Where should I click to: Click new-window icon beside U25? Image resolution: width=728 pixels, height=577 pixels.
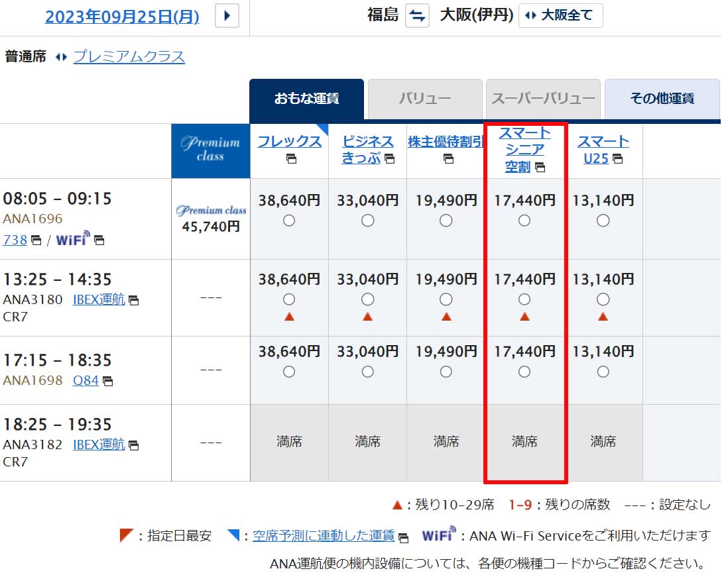(617, 158)
